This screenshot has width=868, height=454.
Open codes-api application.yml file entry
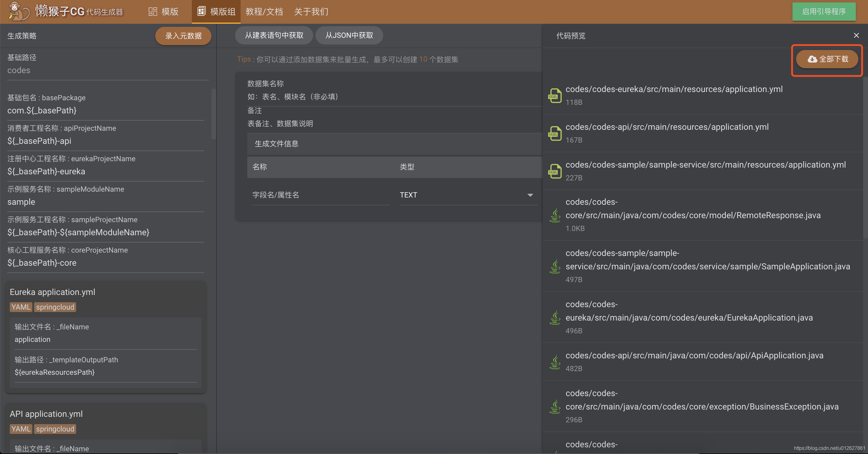point(703,133)
